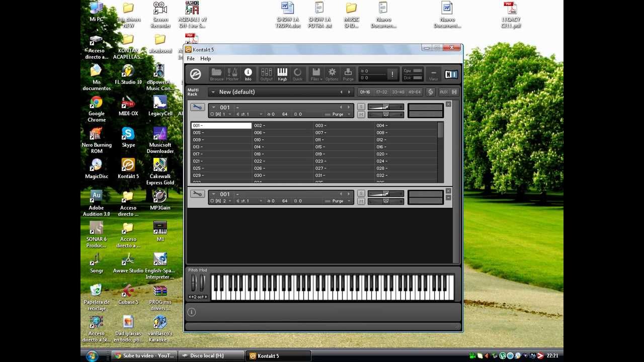This screenshot has height=362, width=644.
Task: Select bank slot 002 in list
Action: point(283,126)
